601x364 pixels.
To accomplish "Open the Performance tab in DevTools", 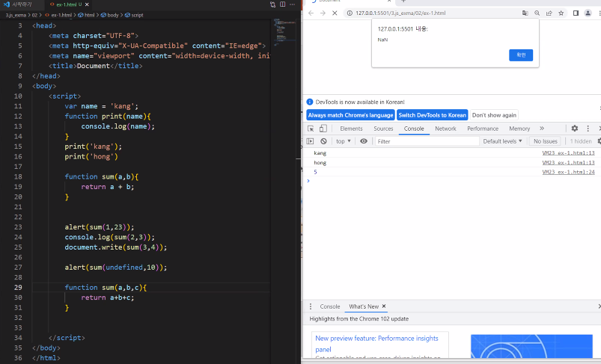I will click(483, 129).
